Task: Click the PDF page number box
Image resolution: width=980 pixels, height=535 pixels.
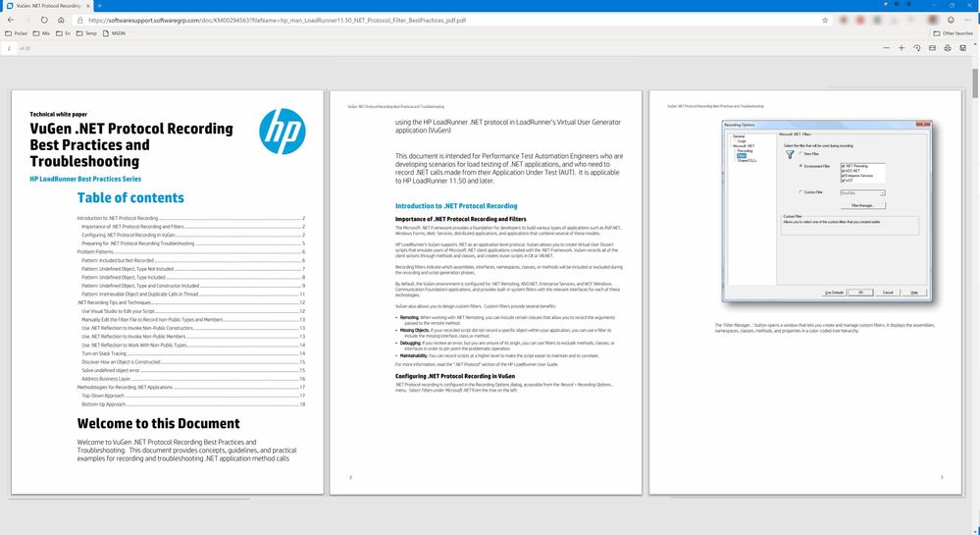Action: [x=9, y=48]
